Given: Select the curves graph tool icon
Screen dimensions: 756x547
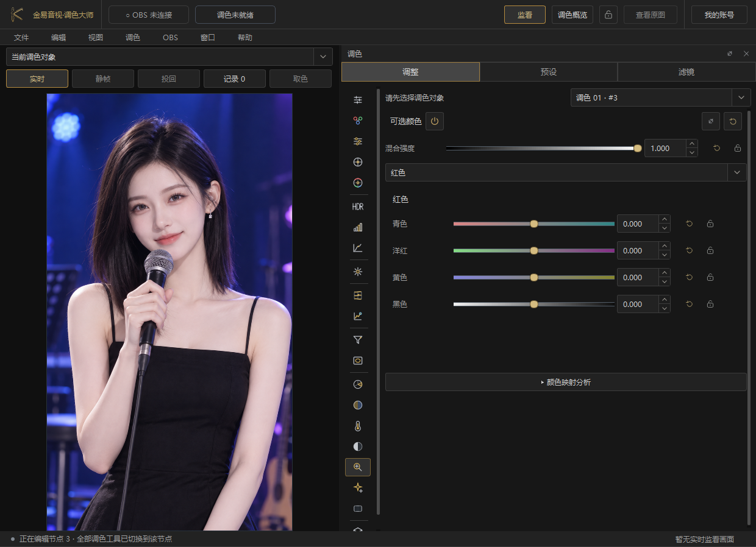Looking at the screenshot, I should coord(358,248).
